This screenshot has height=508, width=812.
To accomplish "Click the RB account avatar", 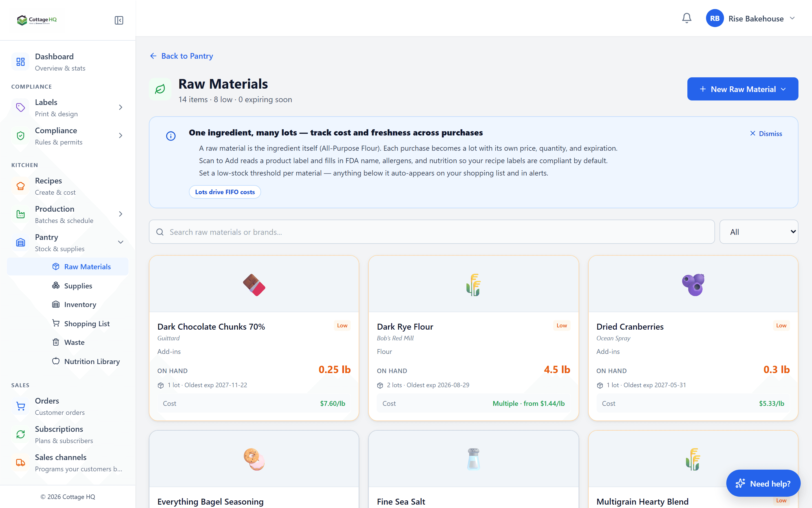I will coord(714,18).
